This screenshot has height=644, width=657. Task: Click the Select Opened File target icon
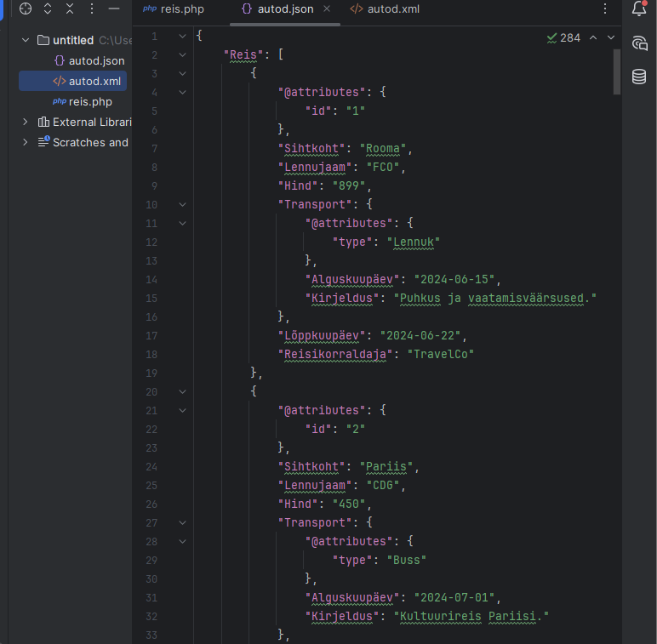pyautogui.click(x=26, y=9)
